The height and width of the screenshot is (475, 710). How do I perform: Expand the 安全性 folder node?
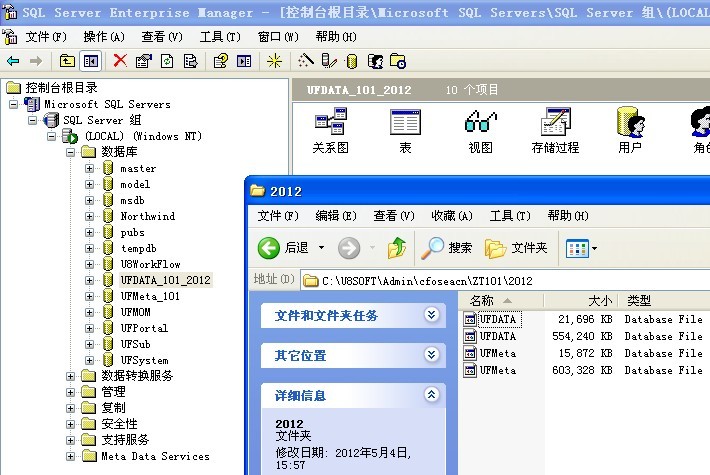[70, 424]
